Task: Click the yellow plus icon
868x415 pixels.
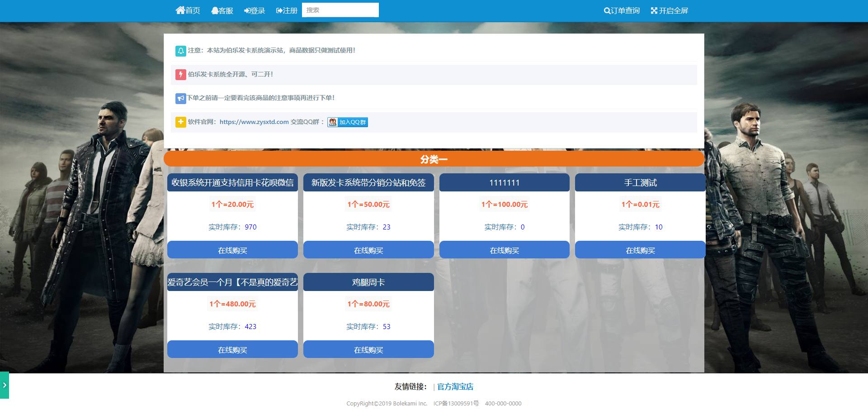Action: click(180, 122)
